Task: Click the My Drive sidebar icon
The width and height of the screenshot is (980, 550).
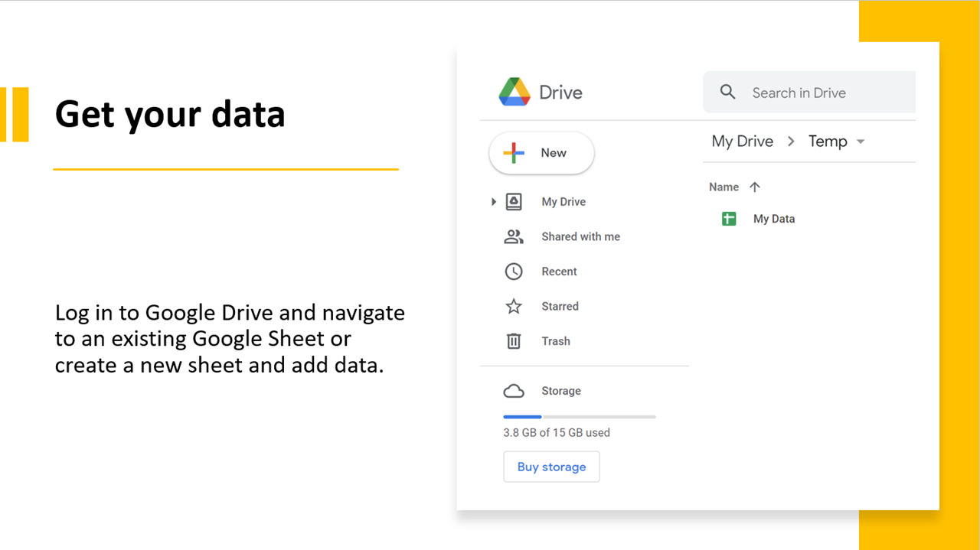Action: coord(514,202)
